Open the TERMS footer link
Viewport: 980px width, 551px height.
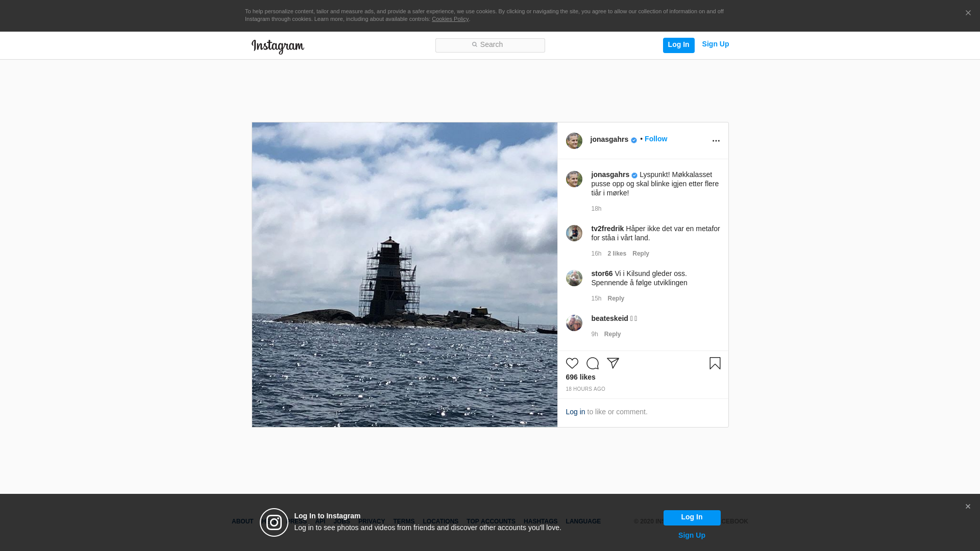tap(404, 522)
